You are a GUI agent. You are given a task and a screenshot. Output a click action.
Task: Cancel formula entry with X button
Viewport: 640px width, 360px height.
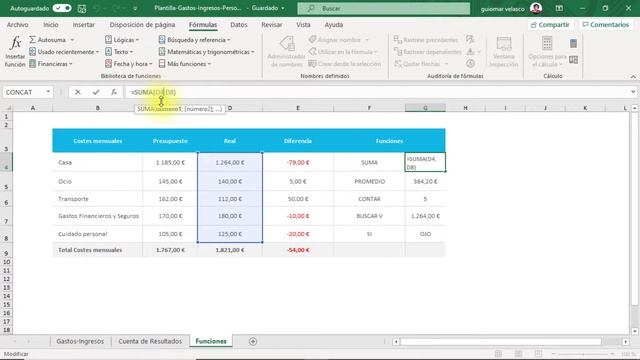click(78, 92)
